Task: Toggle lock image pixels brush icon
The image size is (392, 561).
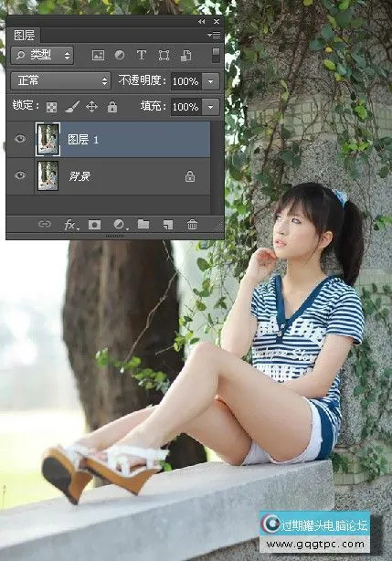Action: tap(72, 107)
